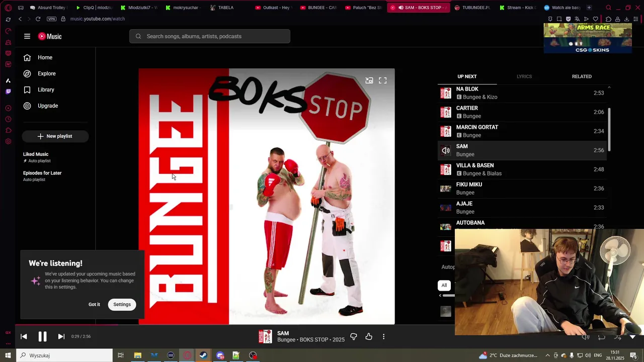Click the FIKU MIKU thumbnail
This screenshot has width=644, height=362.
tap(446, 189)
